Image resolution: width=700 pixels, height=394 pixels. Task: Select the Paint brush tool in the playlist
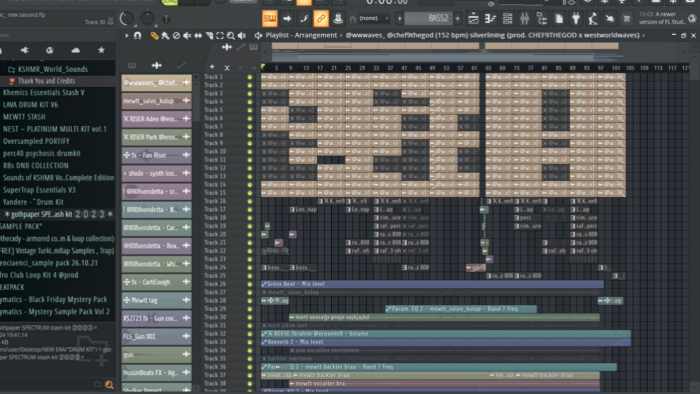(x=165, y=36)
